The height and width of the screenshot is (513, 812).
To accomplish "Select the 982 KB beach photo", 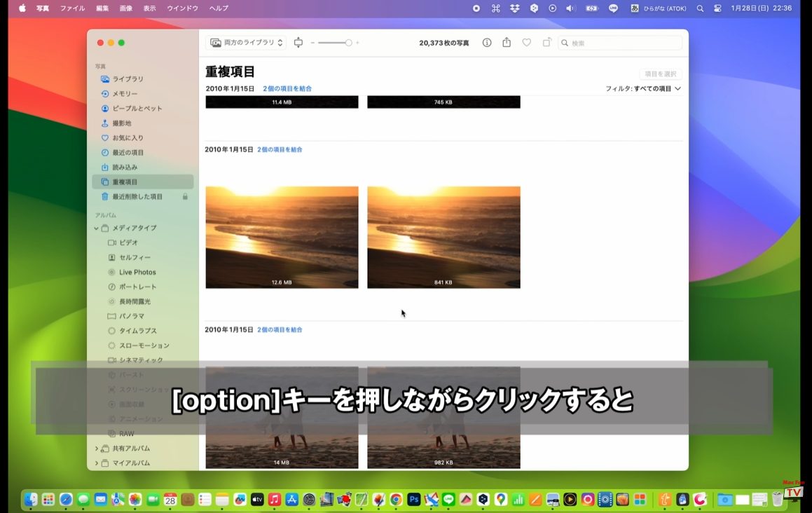I will tap(443, 418).
